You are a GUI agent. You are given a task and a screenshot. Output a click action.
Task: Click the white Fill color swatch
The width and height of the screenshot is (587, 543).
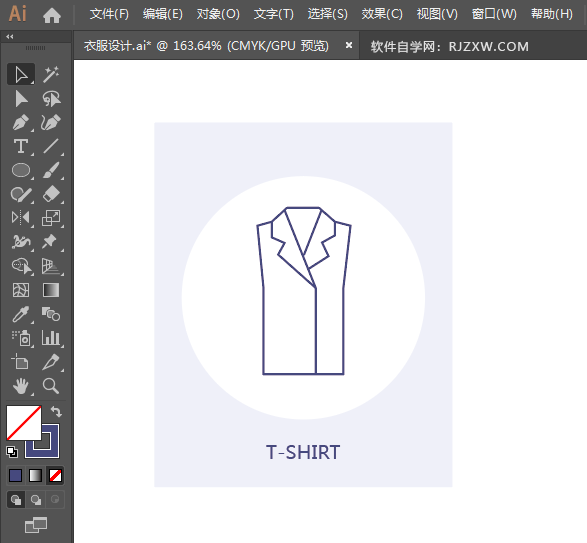[x=24, y=423]
